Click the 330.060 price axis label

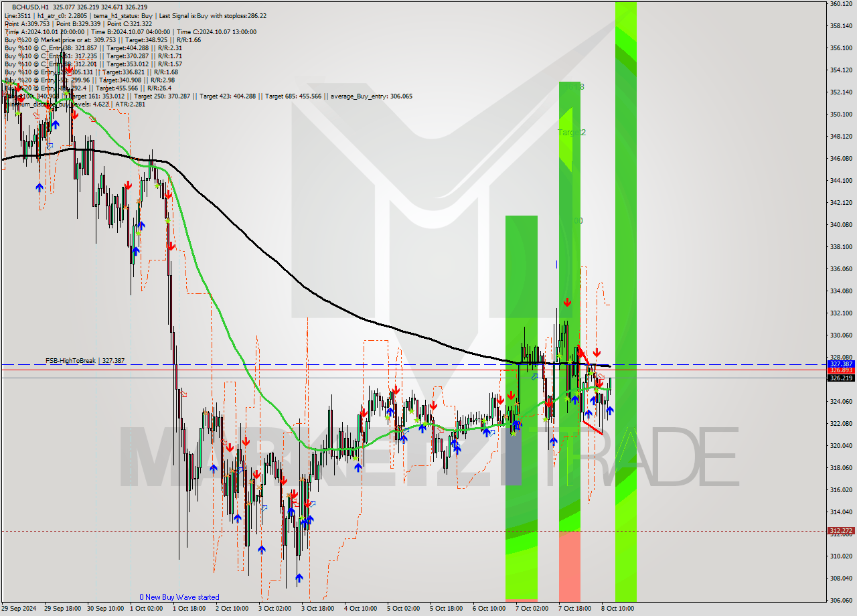point(841,335)
